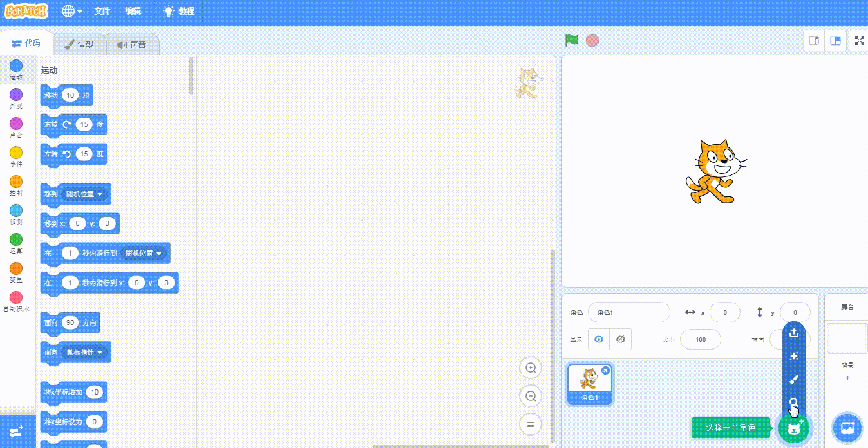The image size is (868, 448).
Task: Show the sprite with eye icon
Action: point(599,339)
